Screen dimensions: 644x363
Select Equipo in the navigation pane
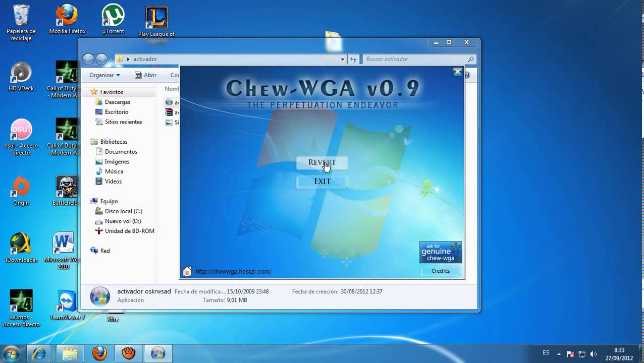pos(109,201)
